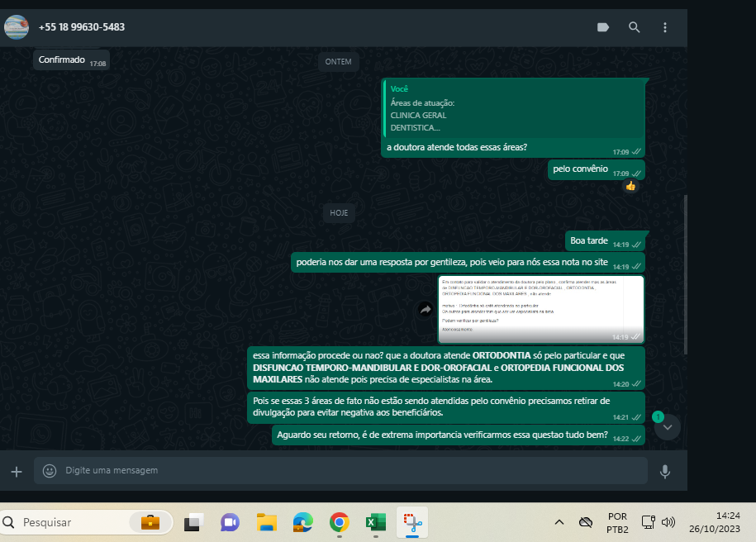The height and width of the screenshot is (542, 756).
Task: Search within this conversation
Action: [634, 27]
